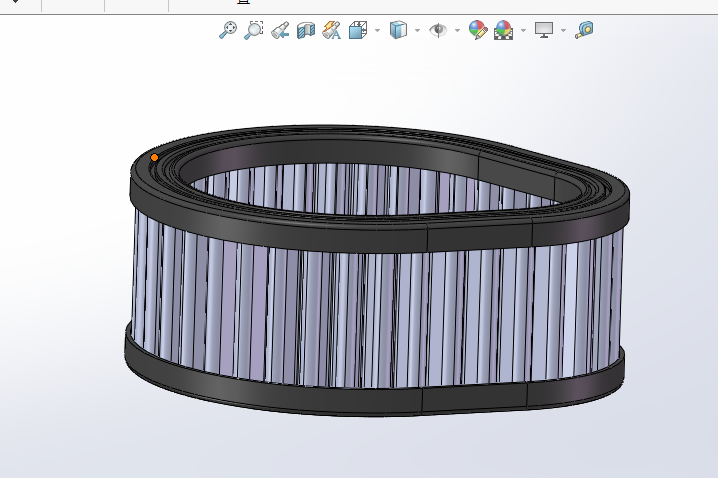Select the orange point on the top rim
The height and width of the screenshot is (478, 718).
(x=154, y=157)
